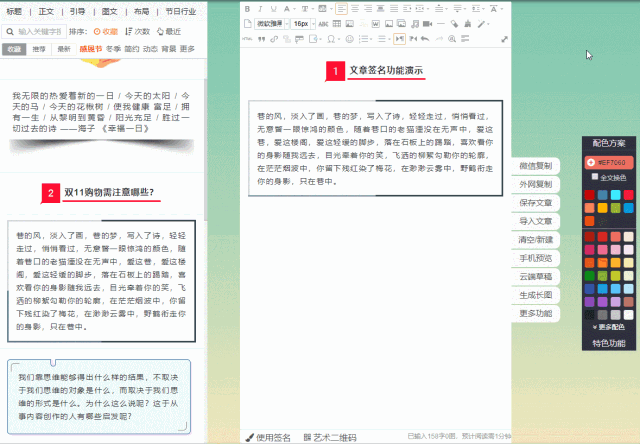Click the plus icon beside #EF7060
640x444 pixels.
click(591, 162)
